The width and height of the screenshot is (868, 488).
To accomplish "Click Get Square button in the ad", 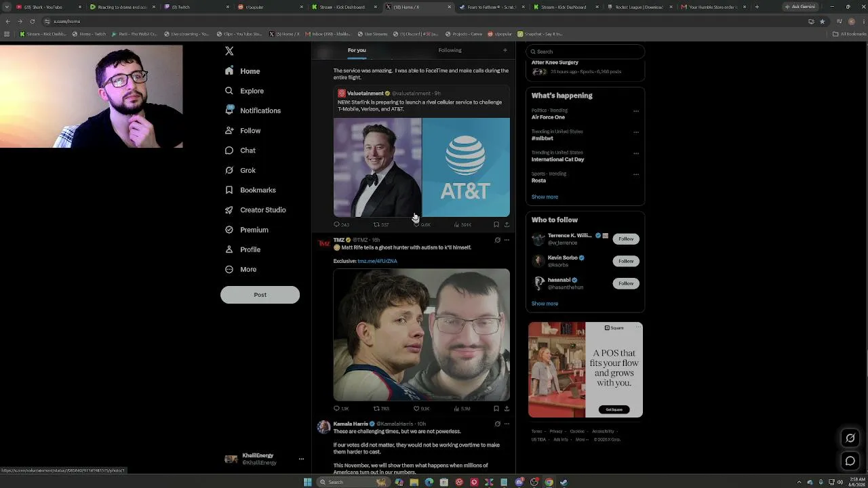I will point(614,409).
